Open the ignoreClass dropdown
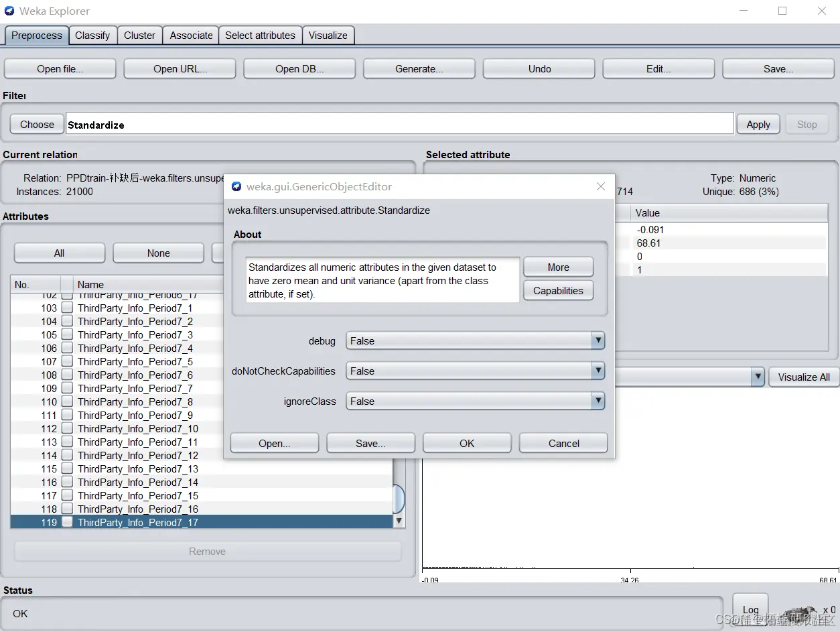 (476, 401)
